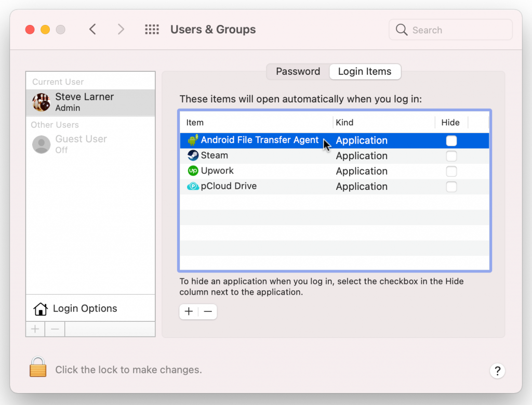Open the Login Options home icon
This screenshot has height=405, width=532.
40,309
